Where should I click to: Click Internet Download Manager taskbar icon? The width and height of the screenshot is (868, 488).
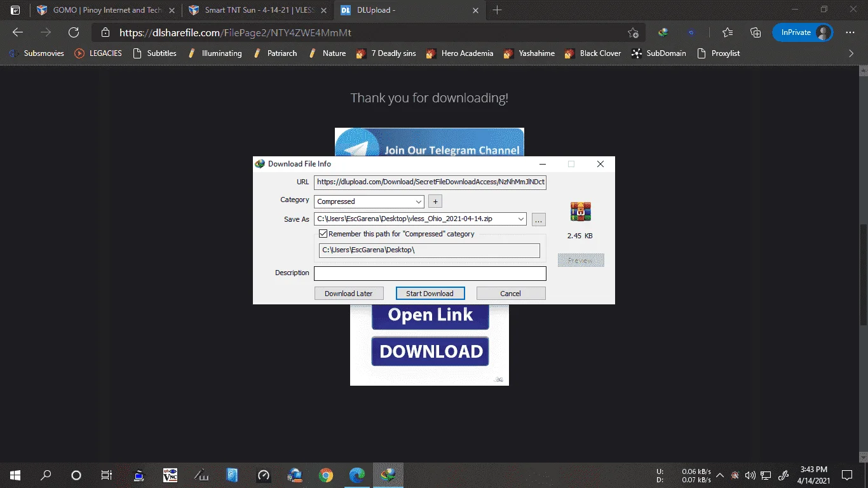pyautogui.click(x=388, y=475)
